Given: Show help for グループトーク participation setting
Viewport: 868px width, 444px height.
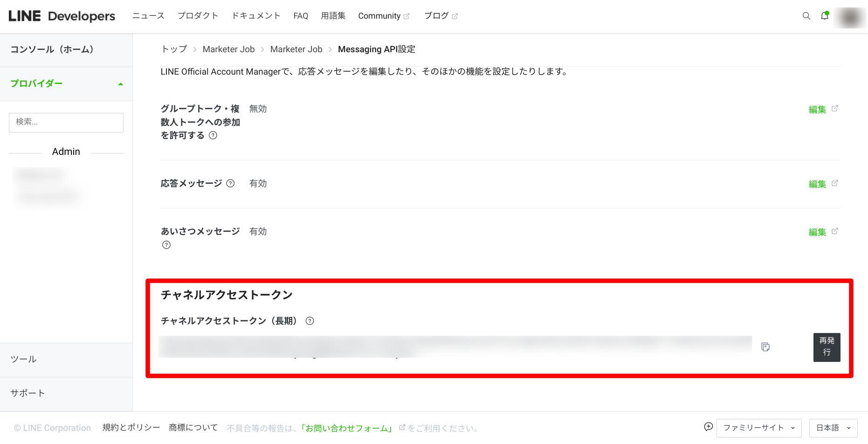Looking at the screenshot, I should [x=213, y=135].
